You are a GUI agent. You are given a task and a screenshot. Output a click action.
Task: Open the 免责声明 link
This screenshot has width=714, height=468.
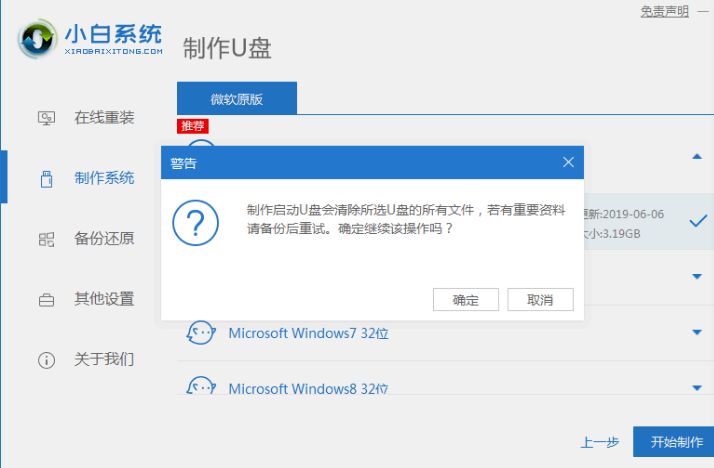click(664, 12)
